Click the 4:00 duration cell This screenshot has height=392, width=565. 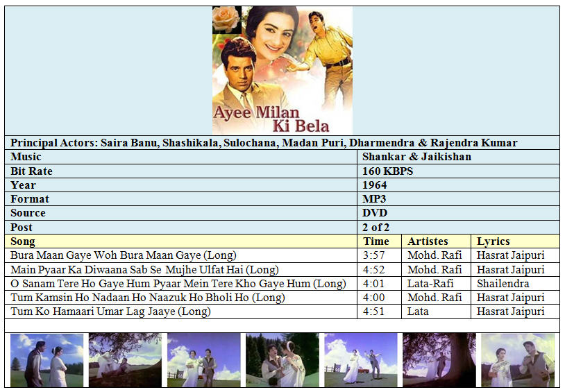tap(380, 297)
